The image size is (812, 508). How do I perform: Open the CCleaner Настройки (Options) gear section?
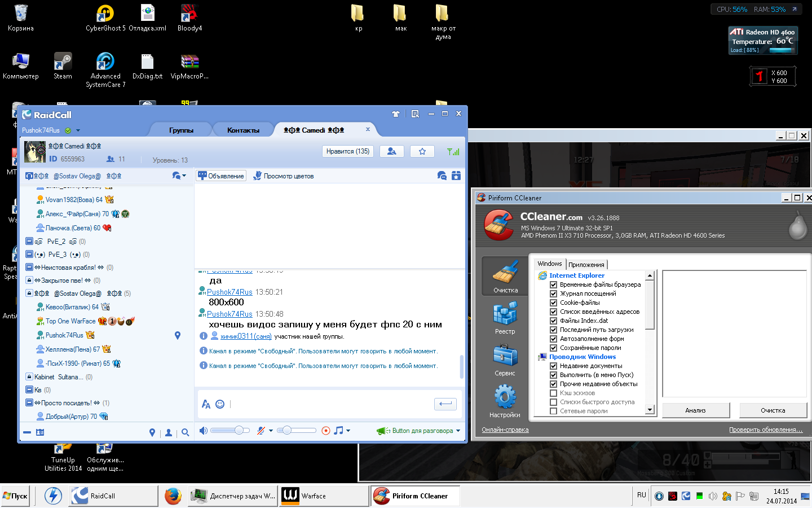pos(505,401)
